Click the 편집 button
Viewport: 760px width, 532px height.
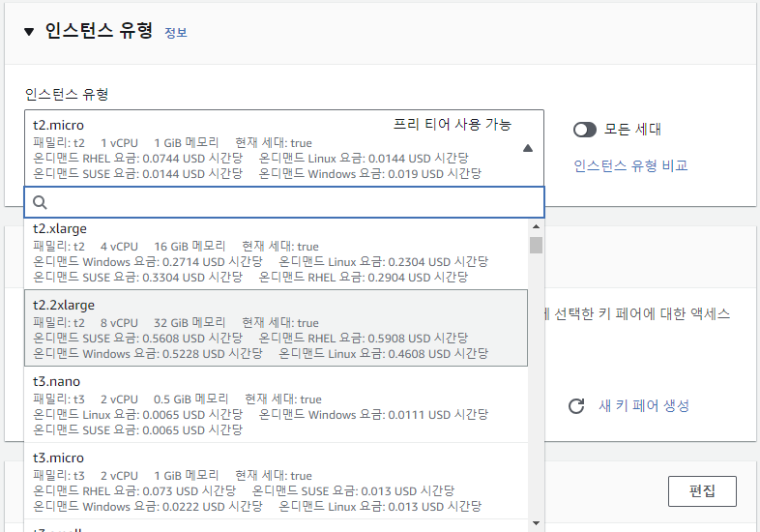(702, 491)
